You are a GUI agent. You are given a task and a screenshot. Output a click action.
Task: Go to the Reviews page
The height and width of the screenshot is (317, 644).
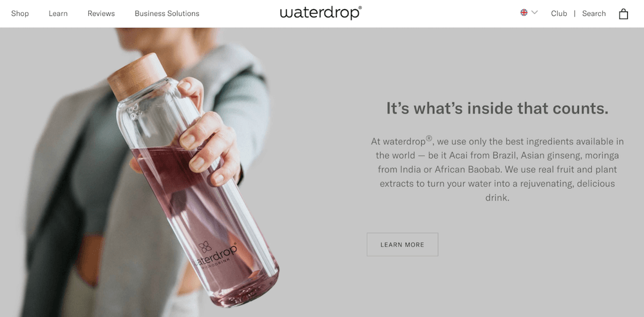(101, 14)
